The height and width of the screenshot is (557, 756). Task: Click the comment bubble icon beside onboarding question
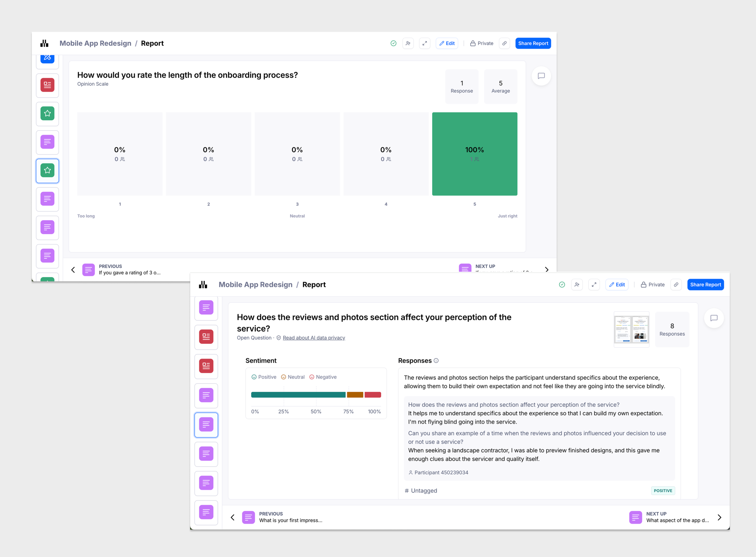[541, 76]
